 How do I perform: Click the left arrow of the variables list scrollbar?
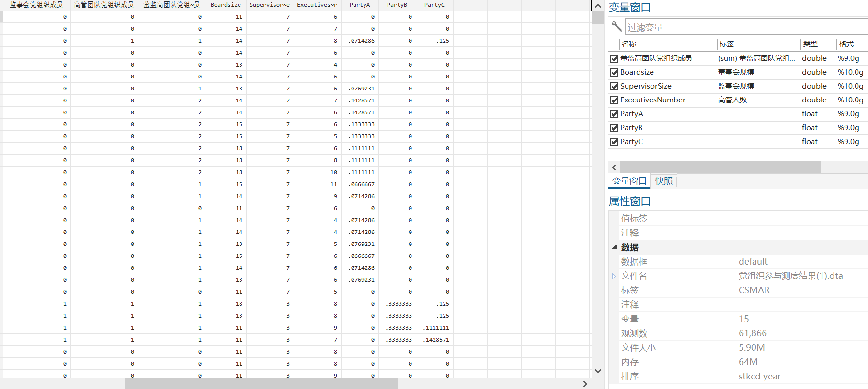click(x=614, y=167)
